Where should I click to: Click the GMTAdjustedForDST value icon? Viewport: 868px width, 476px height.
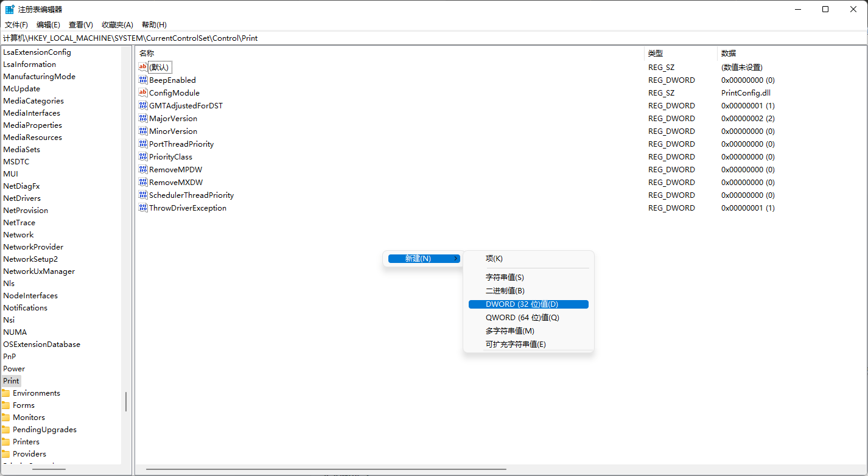pos(143,105)
